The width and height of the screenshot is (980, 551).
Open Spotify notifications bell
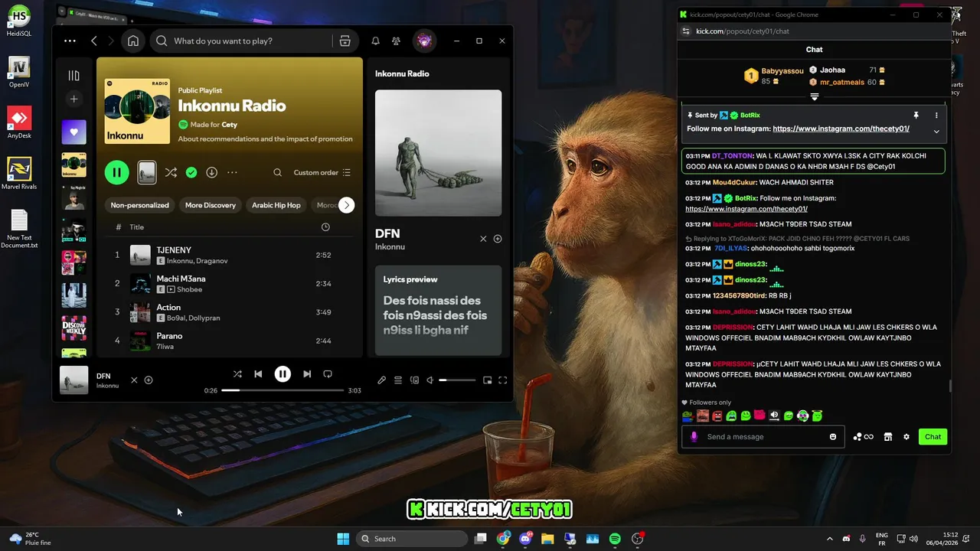pos(375,41)
